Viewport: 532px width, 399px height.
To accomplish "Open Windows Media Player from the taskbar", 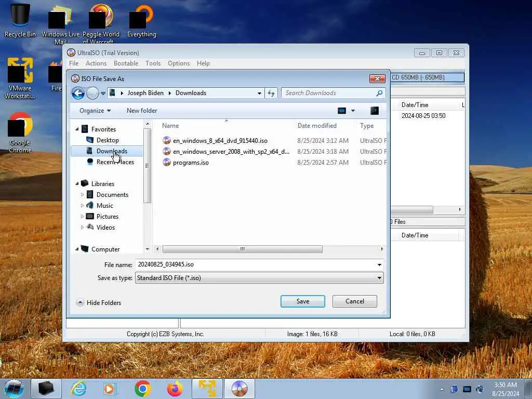I will (110, 389).
